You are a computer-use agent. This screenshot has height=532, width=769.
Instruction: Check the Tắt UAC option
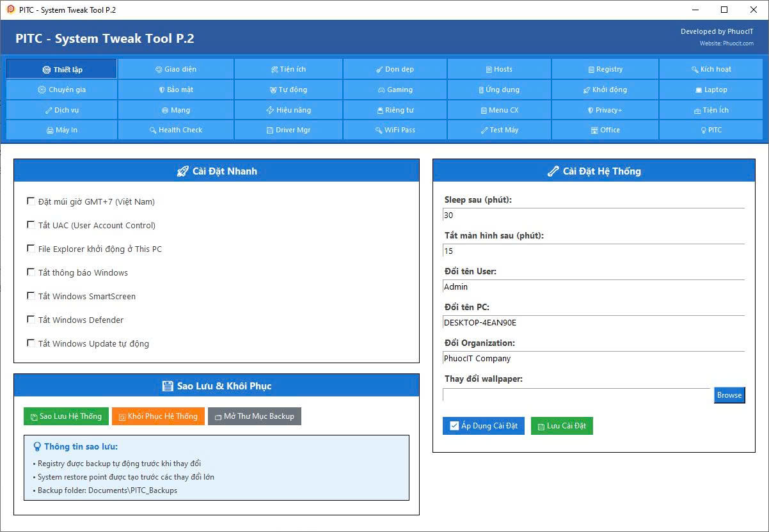pyautogui.click(x=31, y=225)
